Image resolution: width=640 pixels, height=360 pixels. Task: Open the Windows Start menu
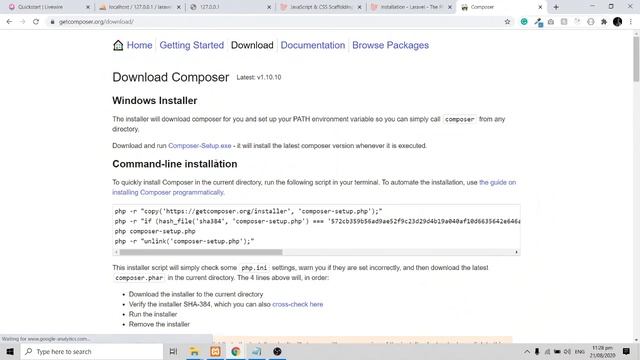coord(10,351)
